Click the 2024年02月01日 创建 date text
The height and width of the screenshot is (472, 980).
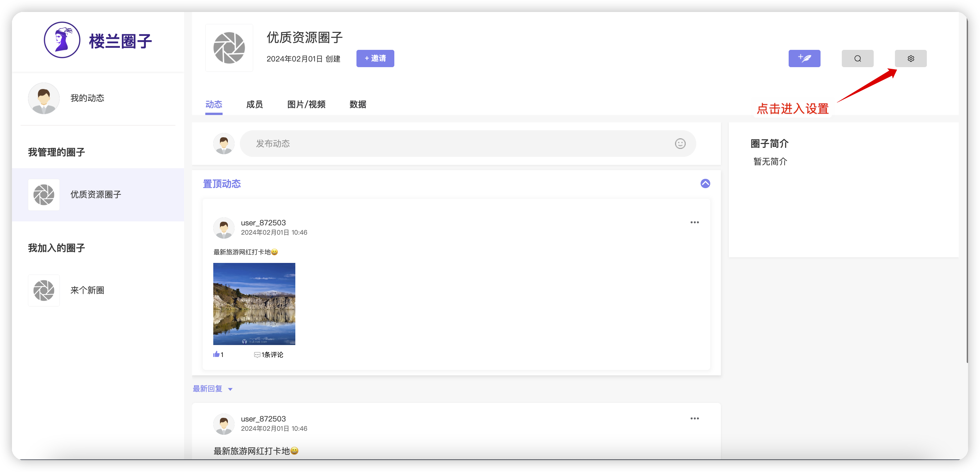pos(303,59)
